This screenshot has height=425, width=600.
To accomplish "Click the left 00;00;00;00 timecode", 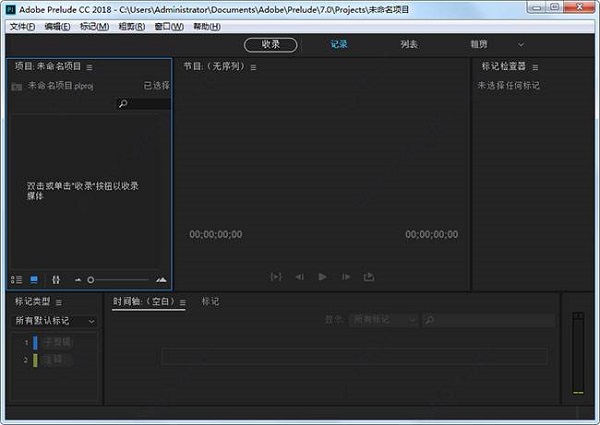I will (216, 234).
